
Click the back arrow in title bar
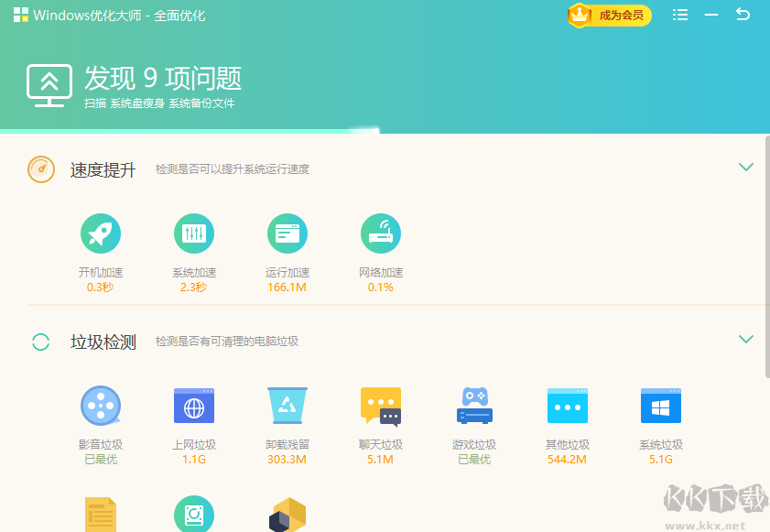click(x=743, y=15)
